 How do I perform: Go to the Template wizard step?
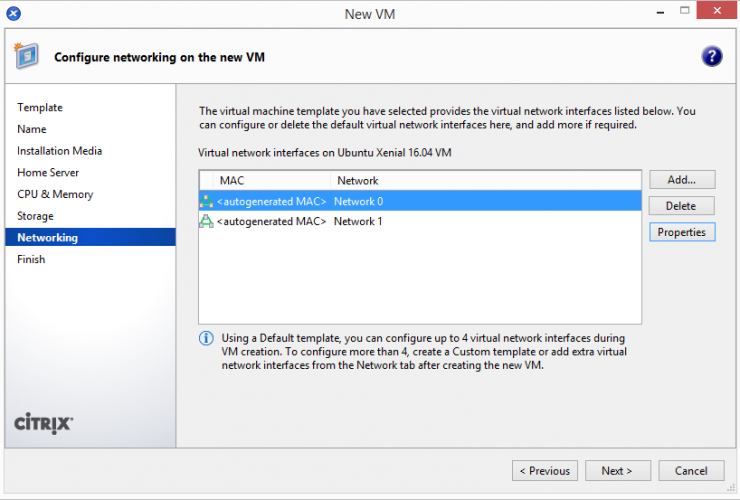(40, 108)
